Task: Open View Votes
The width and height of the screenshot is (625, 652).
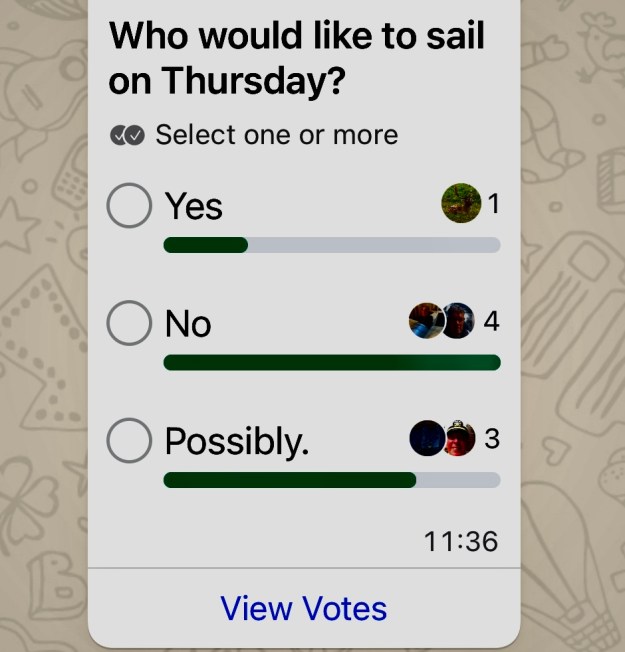Action: [304, 608]
